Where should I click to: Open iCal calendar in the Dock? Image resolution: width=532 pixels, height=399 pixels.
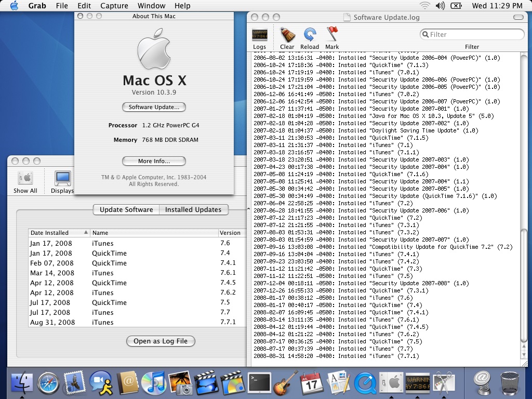click(x=312, y=383)
